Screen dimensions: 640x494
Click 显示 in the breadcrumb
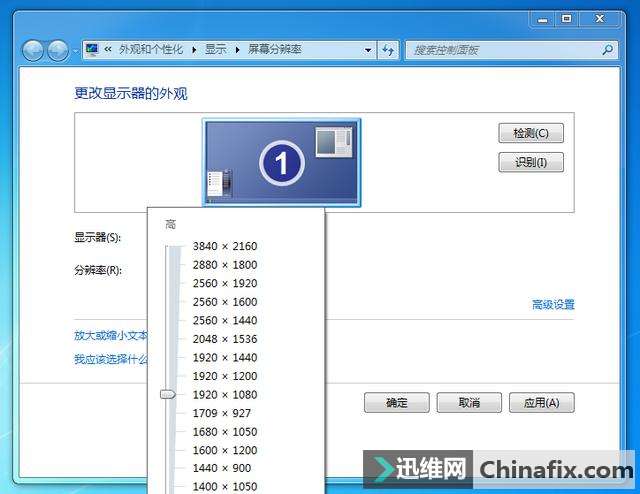(x=216, y=50)
